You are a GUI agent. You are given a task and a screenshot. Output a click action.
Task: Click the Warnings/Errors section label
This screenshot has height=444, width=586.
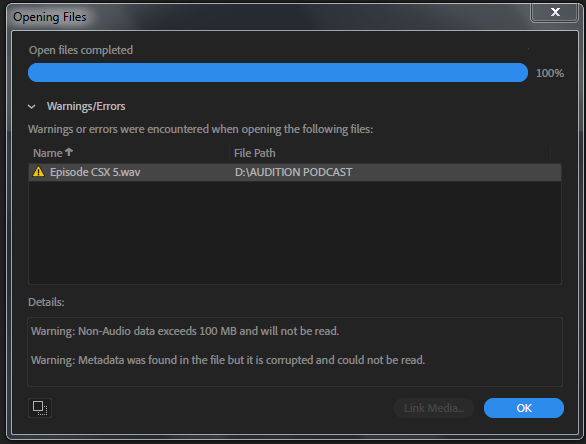pyautogui.click(x=86, y=106)
